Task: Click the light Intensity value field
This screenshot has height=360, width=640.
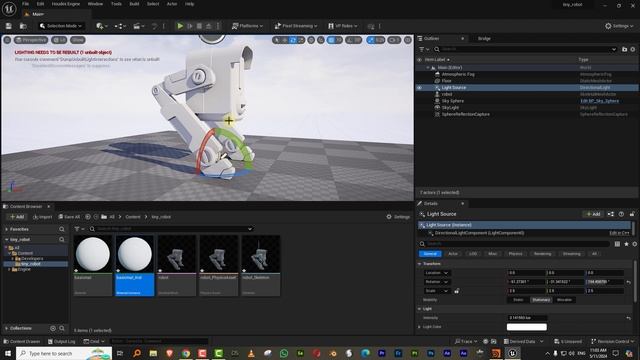Action: coord(527,318)
